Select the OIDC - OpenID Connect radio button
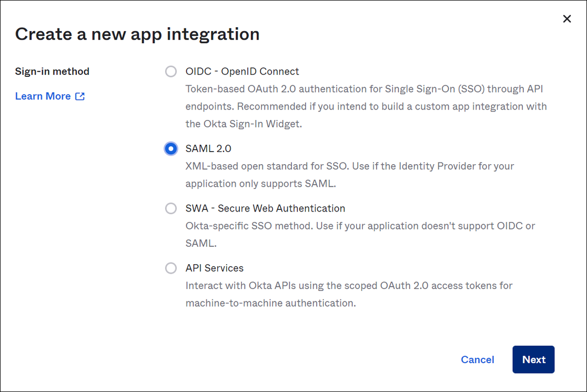The image size is (587, 392). (170, 71)
